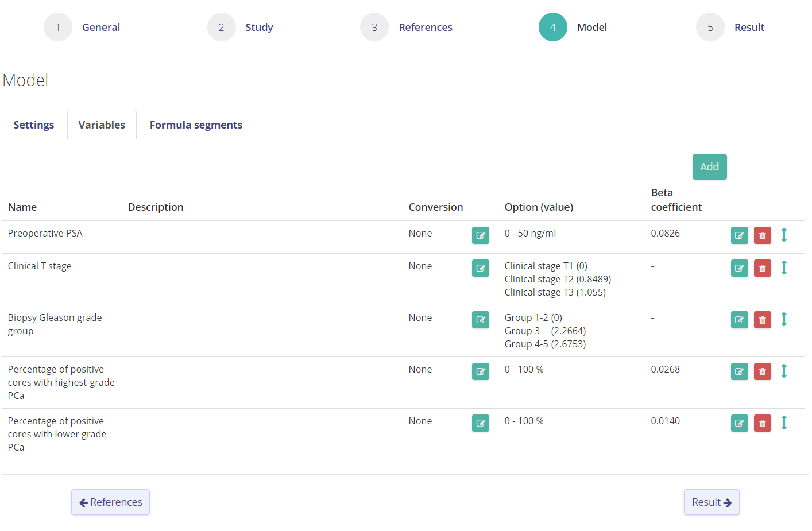812x531 pixels.
Task: Select the Variables tab
Action: point(102,125)
